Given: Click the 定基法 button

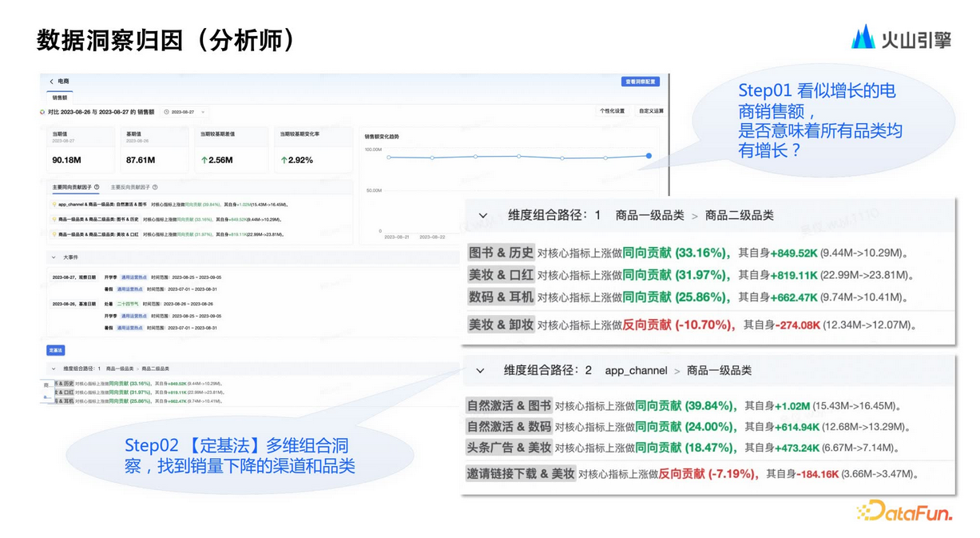Looking at the screenshot, I should [x=55, y=350].
